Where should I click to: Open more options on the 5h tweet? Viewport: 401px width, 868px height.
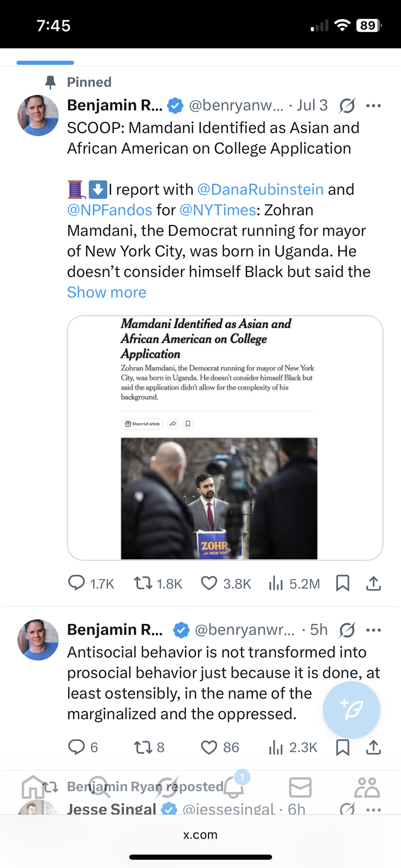373,630
